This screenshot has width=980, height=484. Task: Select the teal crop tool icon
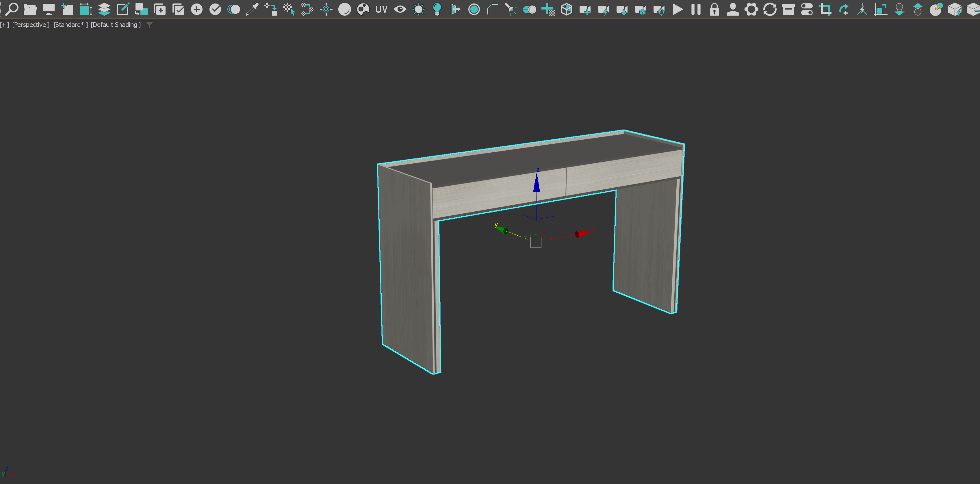[825, 9]
